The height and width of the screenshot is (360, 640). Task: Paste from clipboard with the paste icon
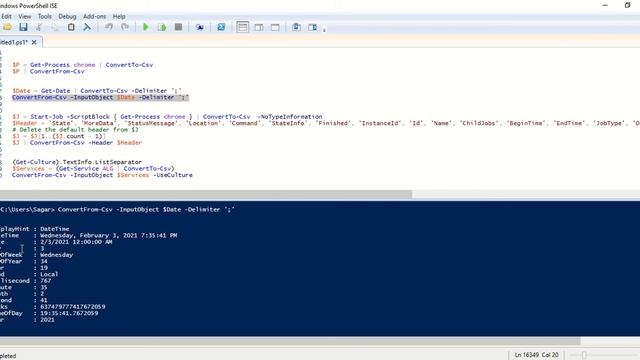coord(71,27)
